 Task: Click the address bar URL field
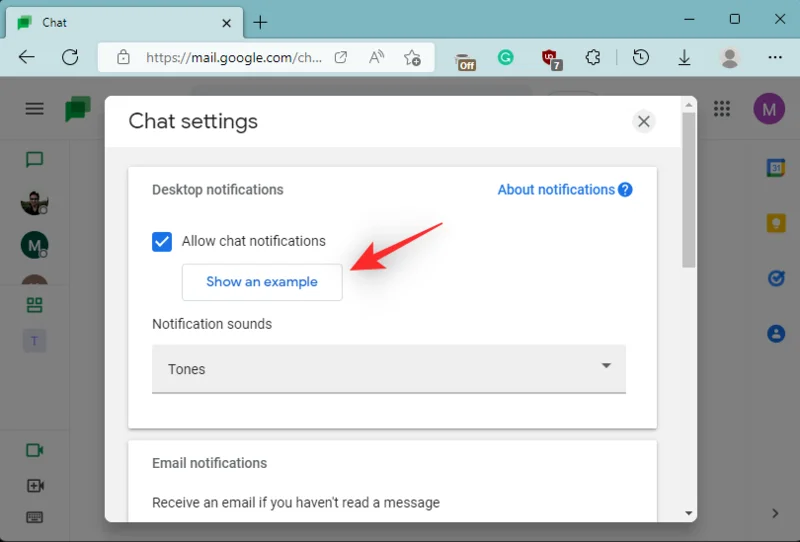[x=234, y=58]
